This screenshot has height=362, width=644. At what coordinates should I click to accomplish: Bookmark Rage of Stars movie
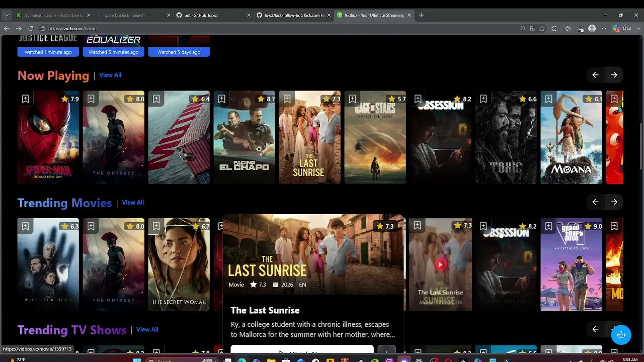point(352,99)
